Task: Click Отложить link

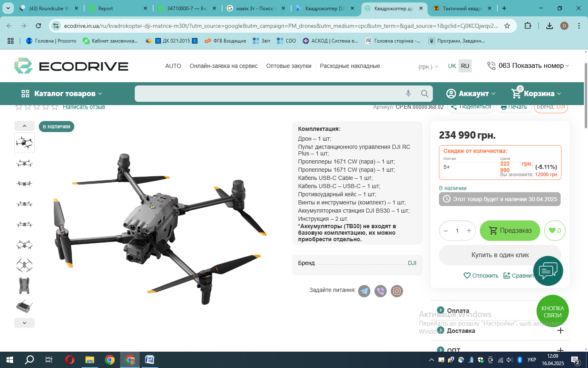Action: 481,276
